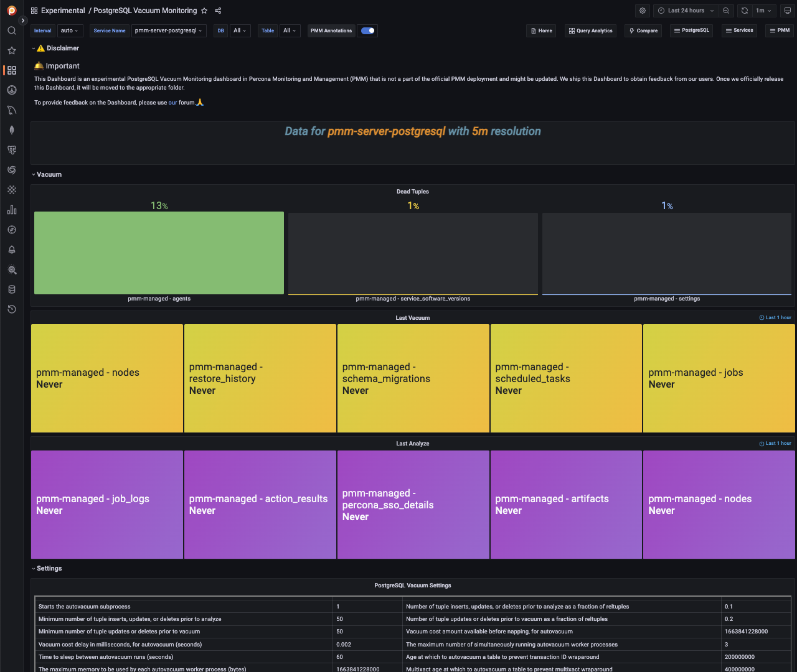797x672 pixels.
Task: Open the starred dashboards icon
Action: (11, 50)
